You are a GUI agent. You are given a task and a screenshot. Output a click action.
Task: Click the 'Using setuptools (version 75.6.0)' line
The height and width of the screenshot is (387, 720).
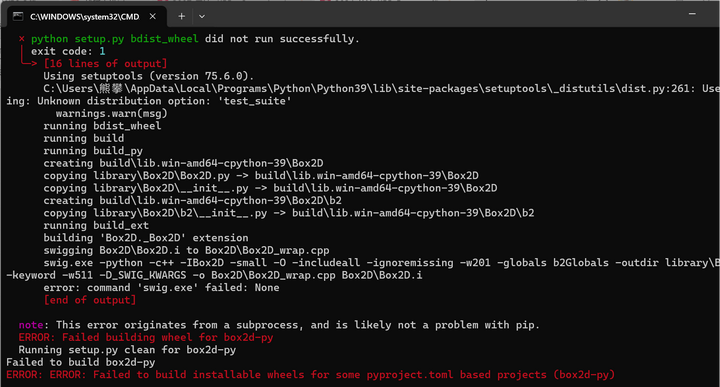(x=148, y=76)
